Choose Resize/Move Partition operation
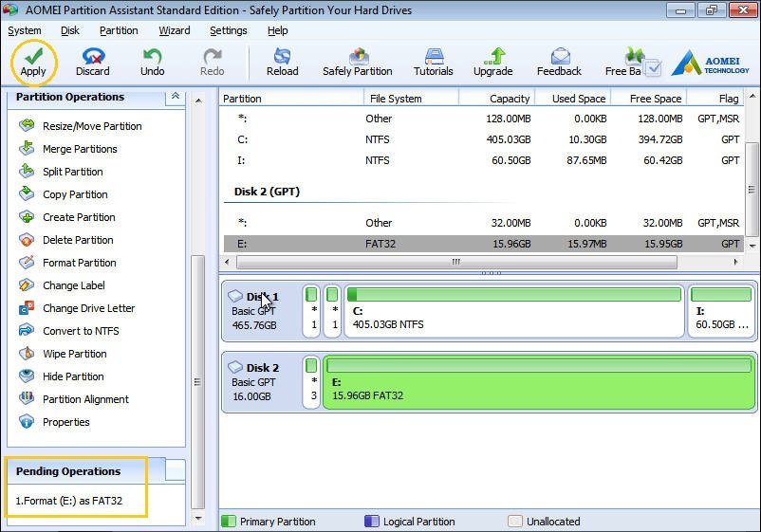Screen dimensions: 761x532 tap(81, 126)
